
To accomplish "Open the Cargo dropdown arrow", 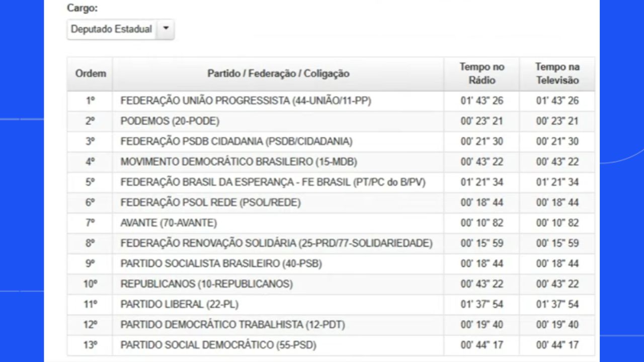I will [166, 29].
